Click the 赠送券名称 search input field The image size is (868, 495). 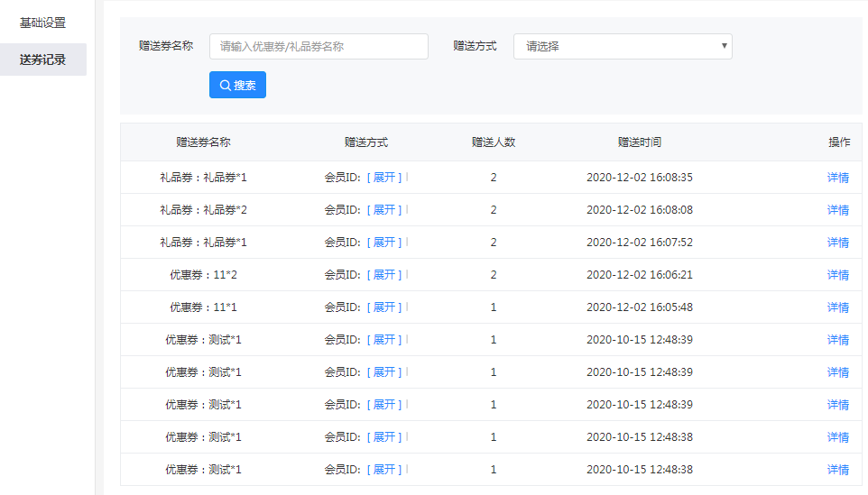tap(319, 46)
